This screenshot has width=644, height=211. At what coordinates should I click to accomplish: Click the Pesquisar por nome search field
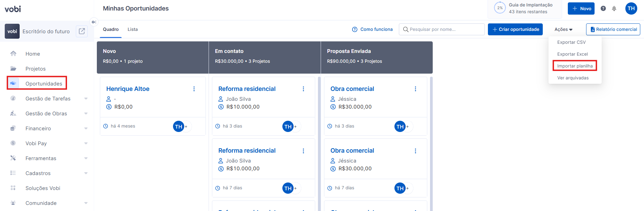tap(442, 30)
